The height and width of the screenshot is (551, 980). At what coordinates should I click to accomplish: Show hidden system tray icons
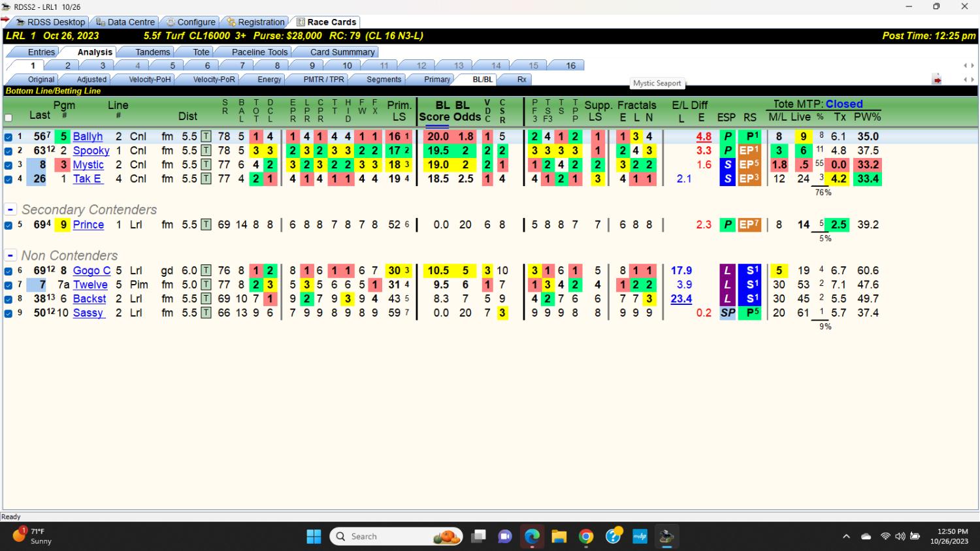point(846,537)
